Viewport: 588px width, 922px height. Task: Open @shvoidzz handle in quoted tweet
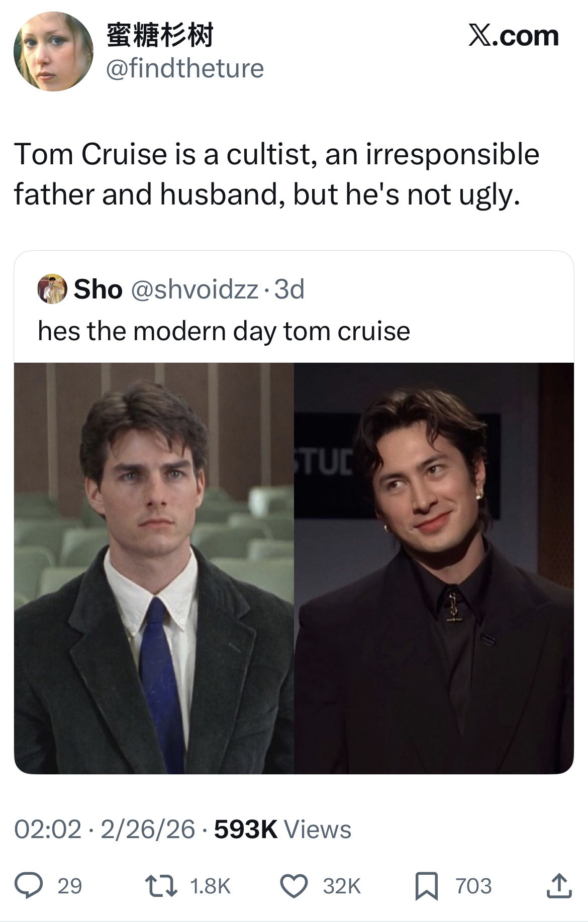[195, 289]
